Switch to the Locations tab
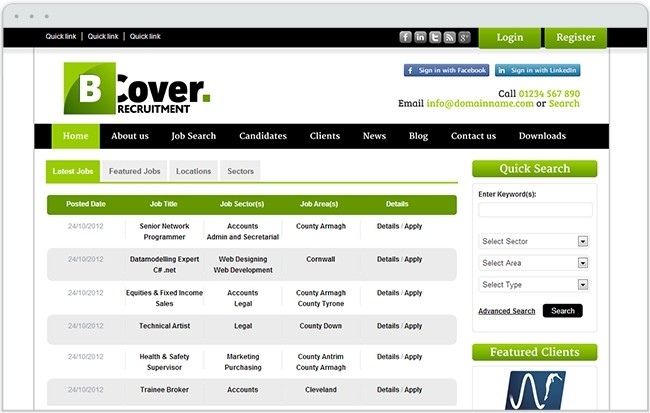This screenshot has height=413, width=650. coord(193,171)
